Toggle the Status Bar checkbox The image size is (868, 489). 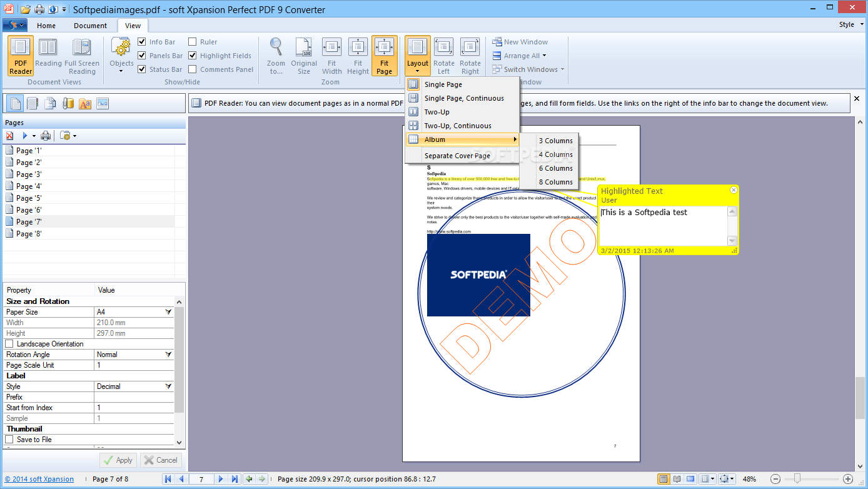(x=142, y=69)
